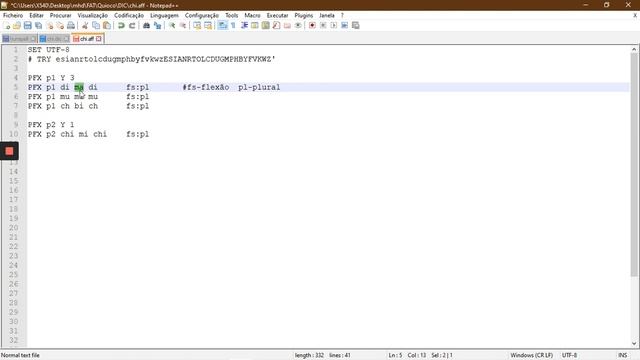
Task: Open the Executar menu
Action: click(x=277, y=15)
